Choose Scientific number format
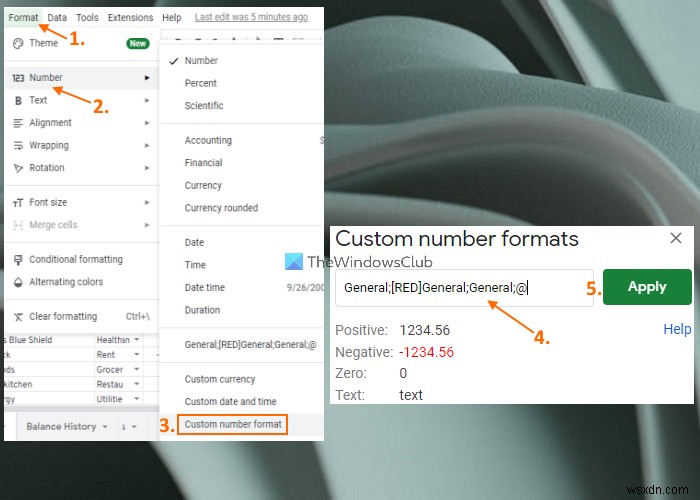Image resolution: width=700 pixels, height=500 pixels. point(242,106)
